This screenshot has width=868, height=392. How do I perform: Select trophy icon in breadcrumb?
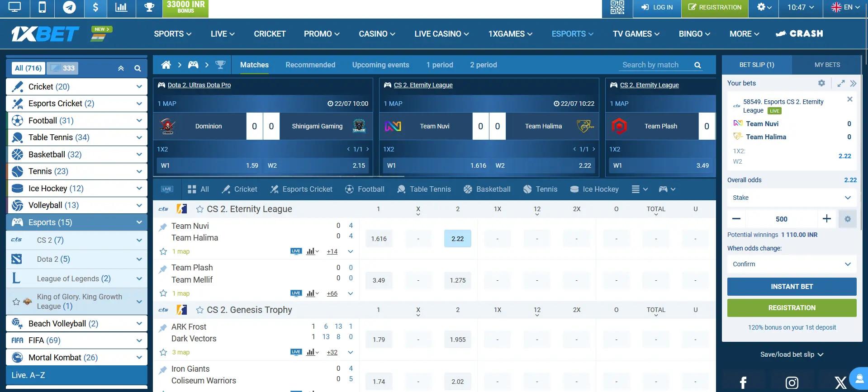coord(220,65)
